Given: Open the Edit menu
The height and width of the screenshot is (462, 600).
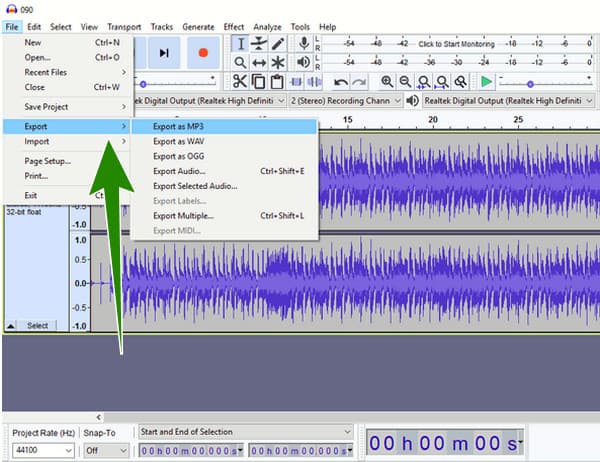Looking at the screenshot, I should coord(34,27).
